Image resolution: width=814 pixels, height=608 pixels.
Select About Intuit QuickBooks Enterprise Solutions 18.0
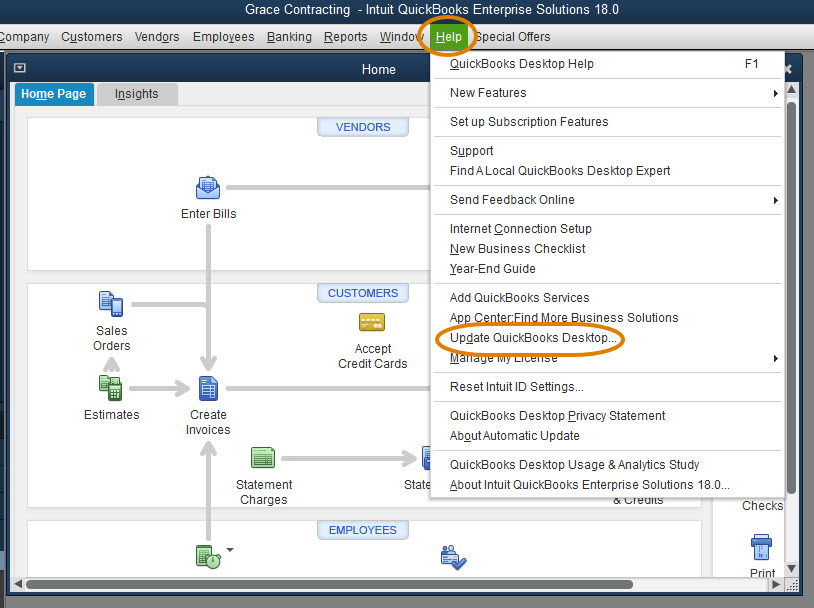coord(606,485)
